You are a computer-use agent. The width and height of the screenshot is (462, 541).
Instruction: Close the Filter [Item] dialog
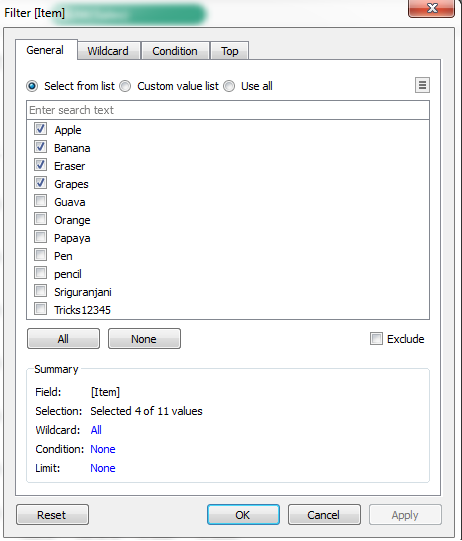[432, 8]
